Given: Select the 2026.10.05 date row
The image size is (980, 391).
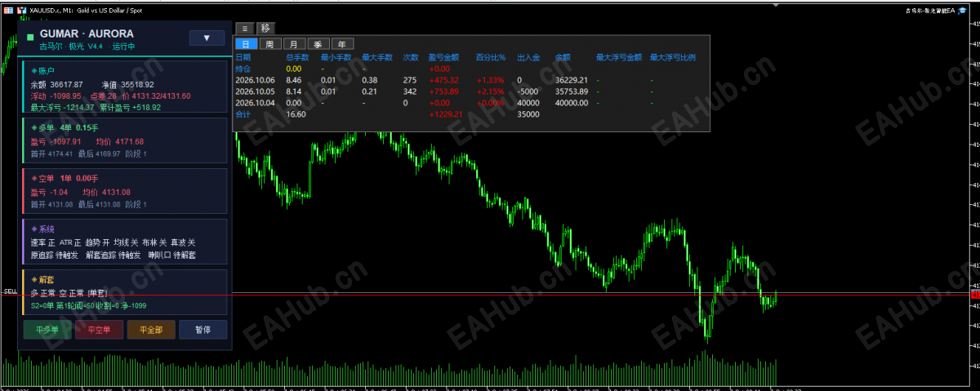Looking at the screenshot, I should 255,91.
